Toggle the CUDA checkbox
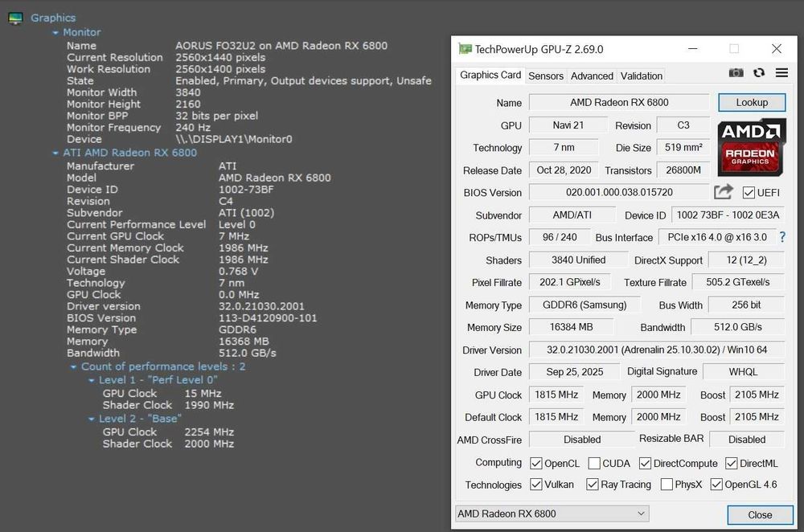The image size is (804, 532). click(594, 464)
